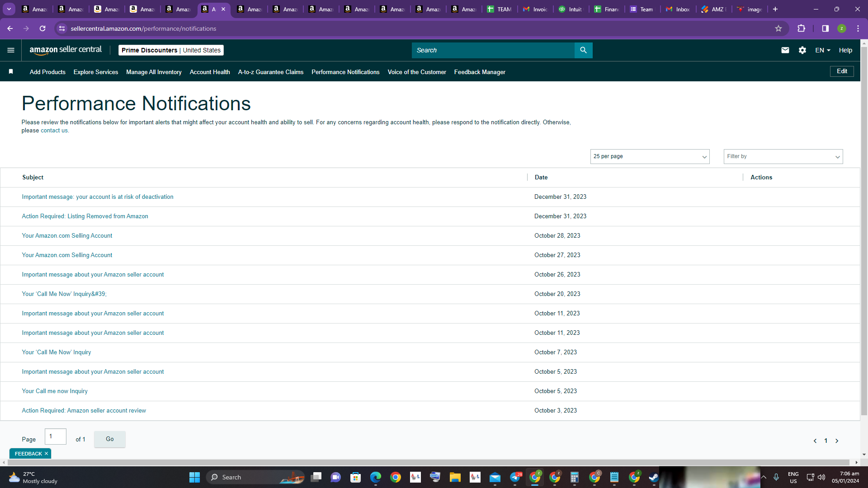Image resolution: width=868 pixels, height=488 pixels.
Task: Click the Amazon Seller Central logo
Action: (66, 50)
